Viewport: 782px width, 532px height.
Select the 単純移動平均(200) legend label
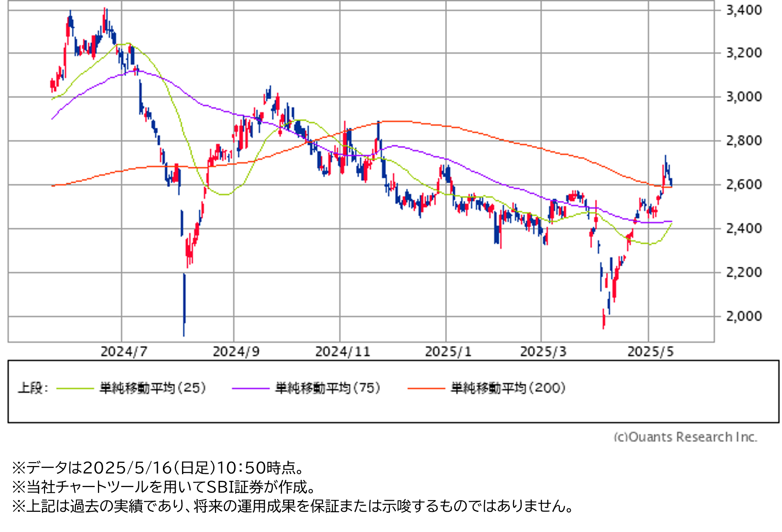[508, 388]
